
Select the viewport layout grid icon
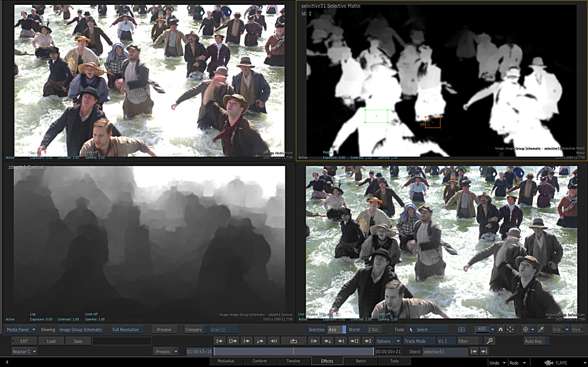click(462, 329)
